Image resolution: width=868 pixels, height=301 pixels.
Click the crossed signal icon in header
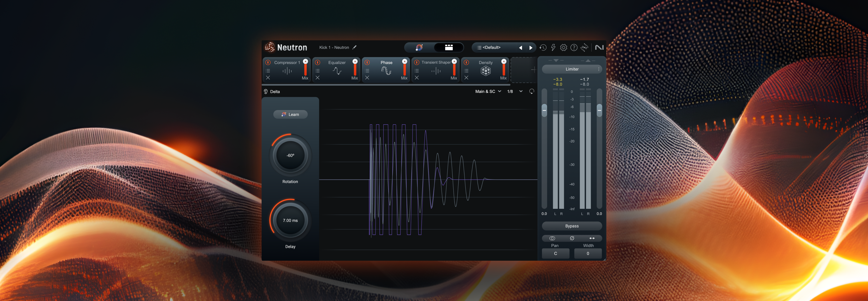[584, 47]
